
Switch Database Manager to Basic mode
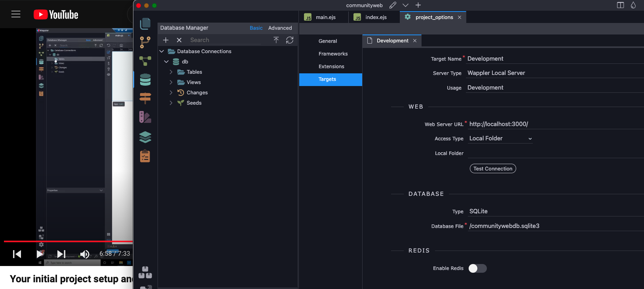click(x=256, y=28)
